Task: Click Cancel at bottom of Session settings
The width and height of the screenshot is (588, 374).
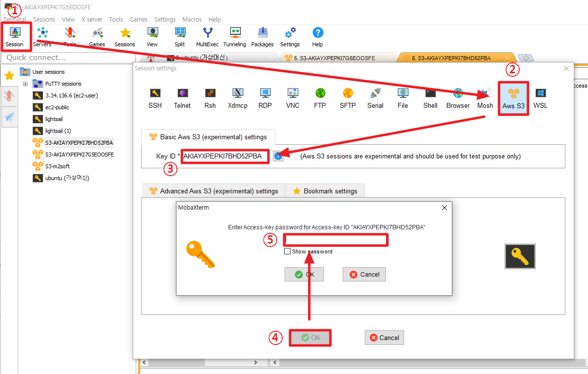Action: (x=384, y=338)
